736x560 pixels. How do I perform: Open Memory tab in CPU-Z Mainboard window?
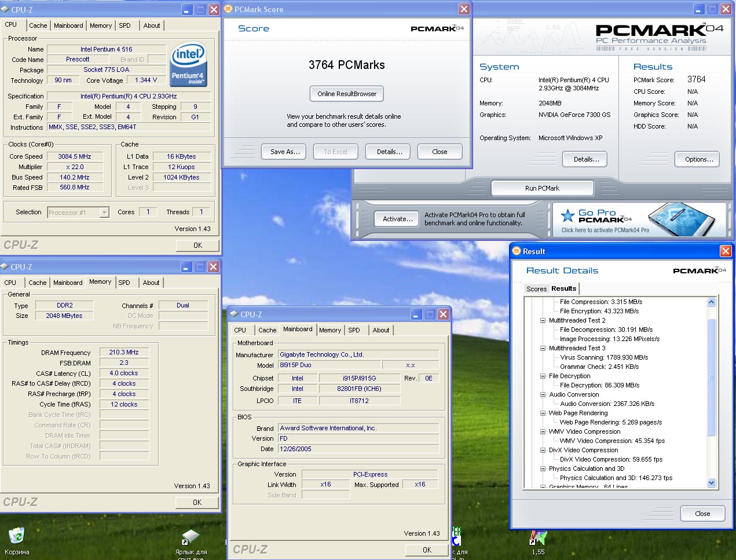tap(330, 330)
